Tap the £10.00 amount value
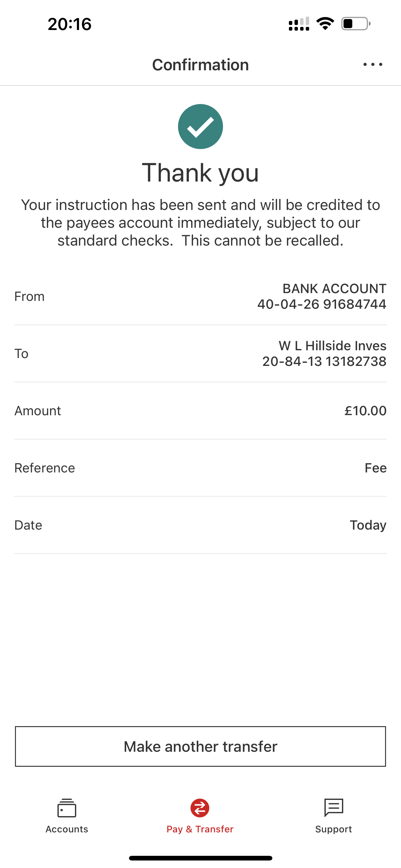 [x=365, y=411]
